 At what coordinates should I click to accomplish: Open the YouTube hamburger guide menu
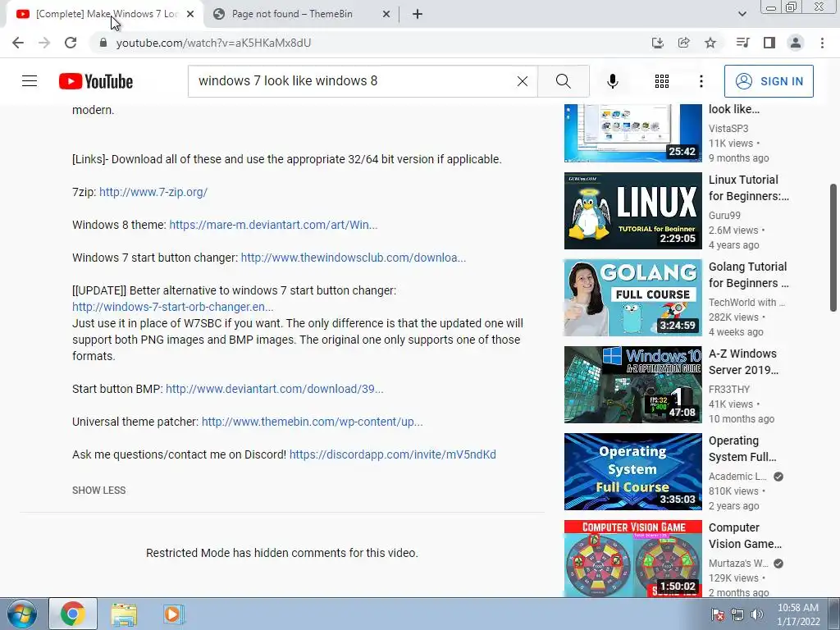coord(30,81)
